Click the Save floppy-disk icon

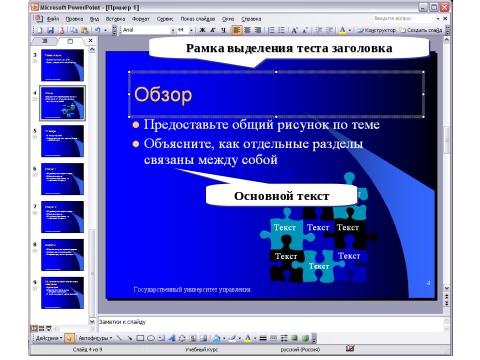pos(50,30)
